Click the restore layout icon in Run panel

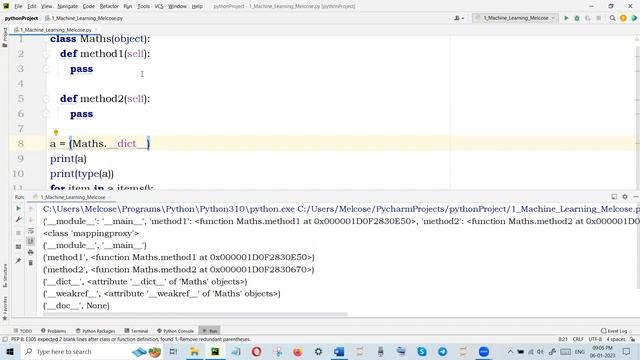18,247
